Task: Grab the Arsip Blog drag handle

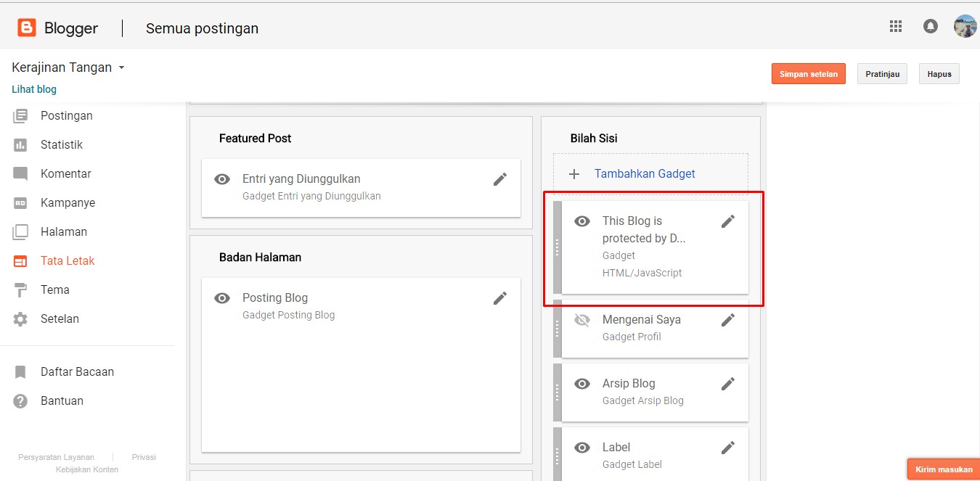Action: (x=558, y=392)
